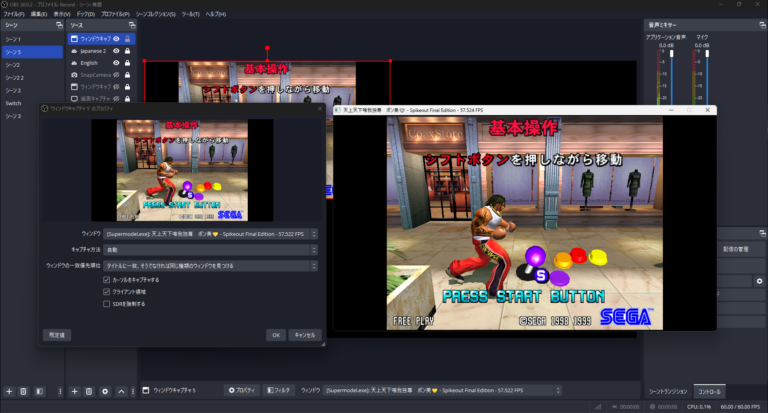Image resolution: width=768 pixels, height=413 pixels.
Task: Show the SnapCamera source
Action: 116,75
